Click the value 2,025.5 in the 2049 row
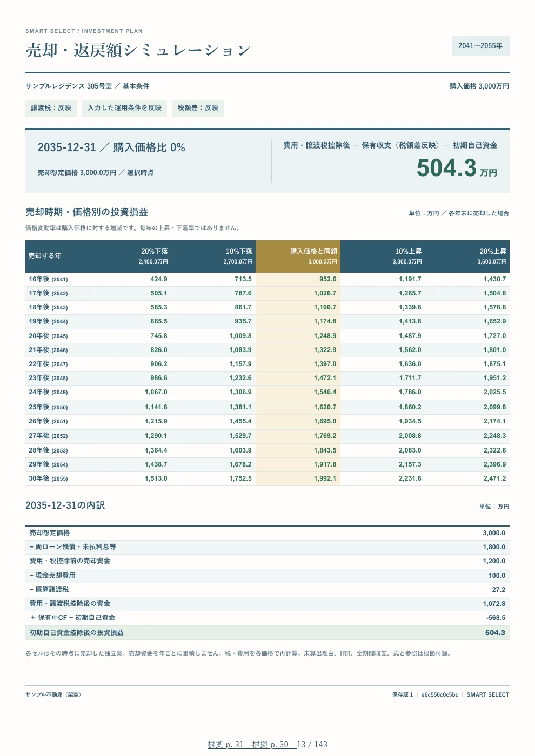Screen dimensions: 535x756 click(495, 392)
